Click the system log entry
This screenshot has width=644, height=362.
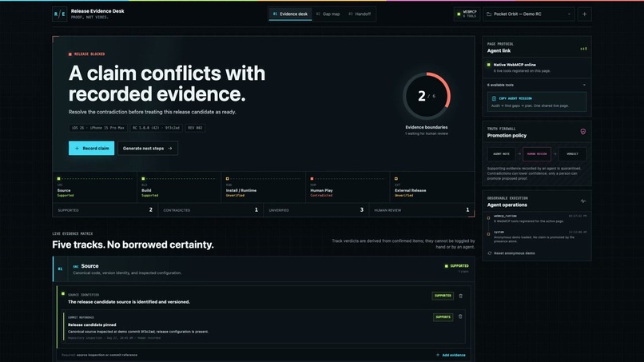point(537,237)
